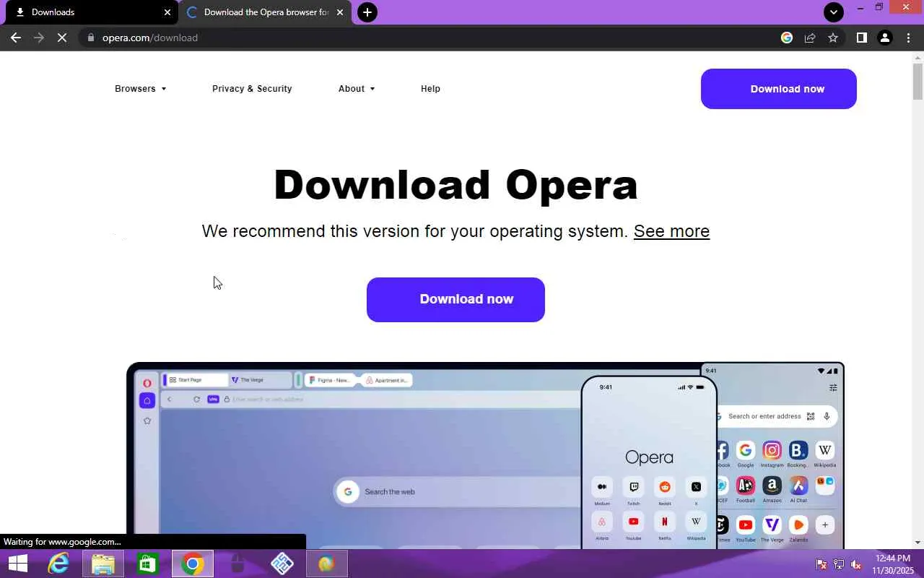Image resolution: width=924 pixels, height=578 pixels.
Task: Click the multicolored round icon on the taskbar
Action: pyautogui.click(x=327, y=564)
